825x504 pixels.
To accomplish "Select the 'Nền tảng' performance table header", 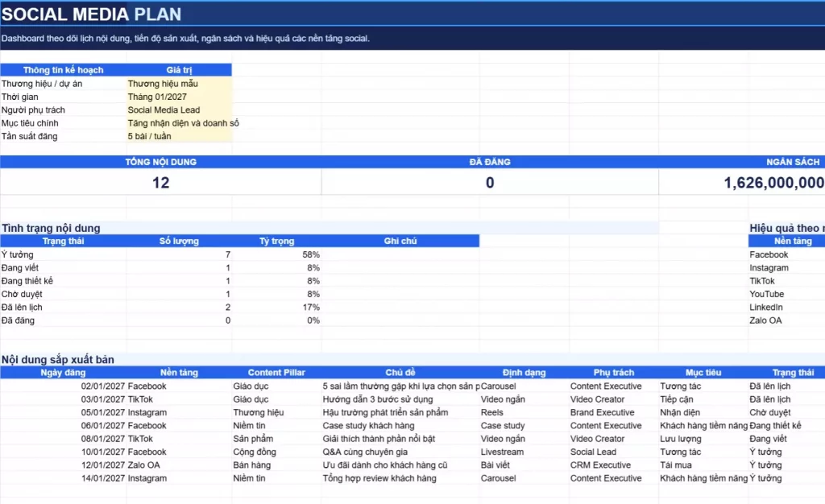I will point(786,241).
